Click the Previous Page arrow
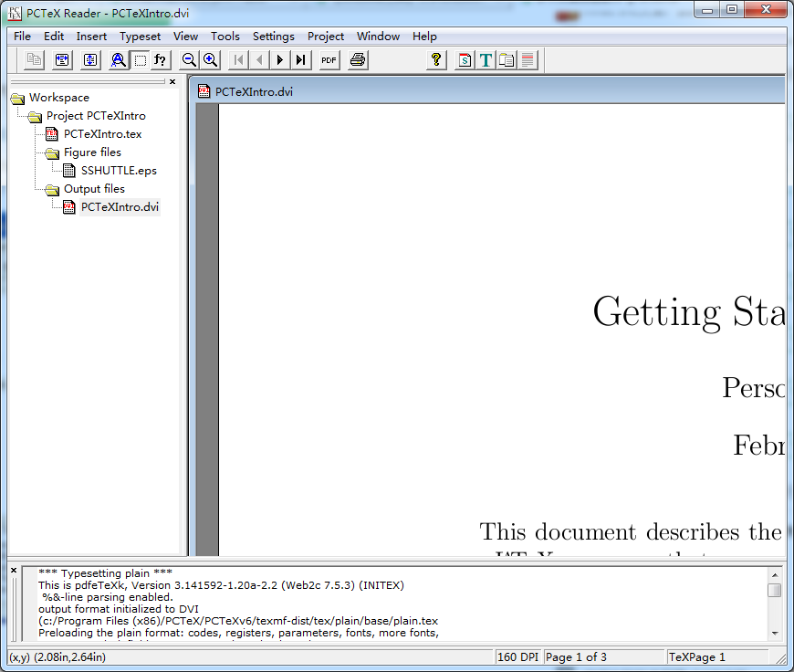 tap(259, 59)
